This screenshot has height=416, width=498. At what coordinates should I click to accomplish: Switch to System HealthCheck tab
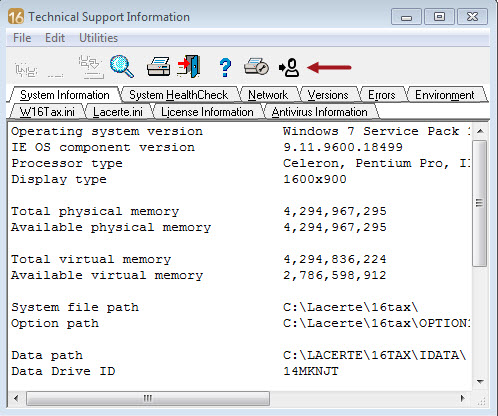179,95
